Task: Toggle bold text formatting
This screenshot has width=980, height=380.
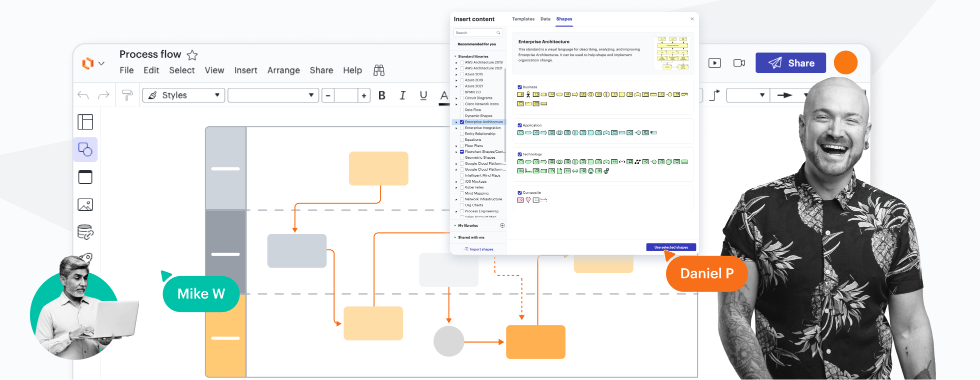Action: pos(382,95)
